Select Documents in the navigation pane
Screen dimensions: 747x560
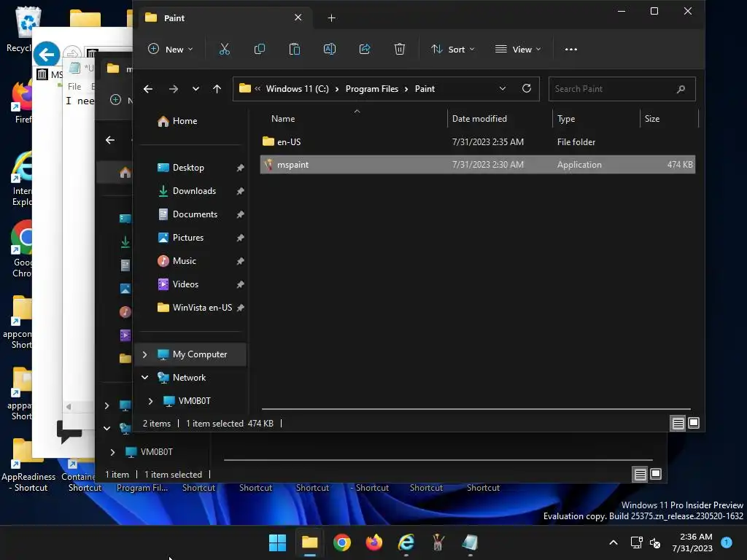pos(194,214)
